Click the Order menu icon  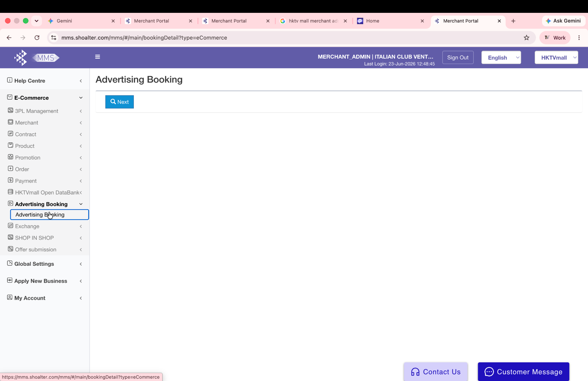click(10, 169)
